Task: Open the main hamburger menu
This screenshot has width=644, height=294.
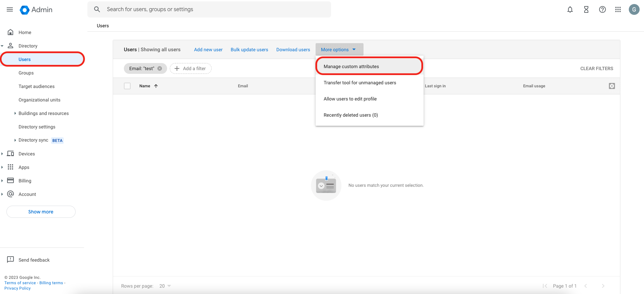Action: point(10,9)
